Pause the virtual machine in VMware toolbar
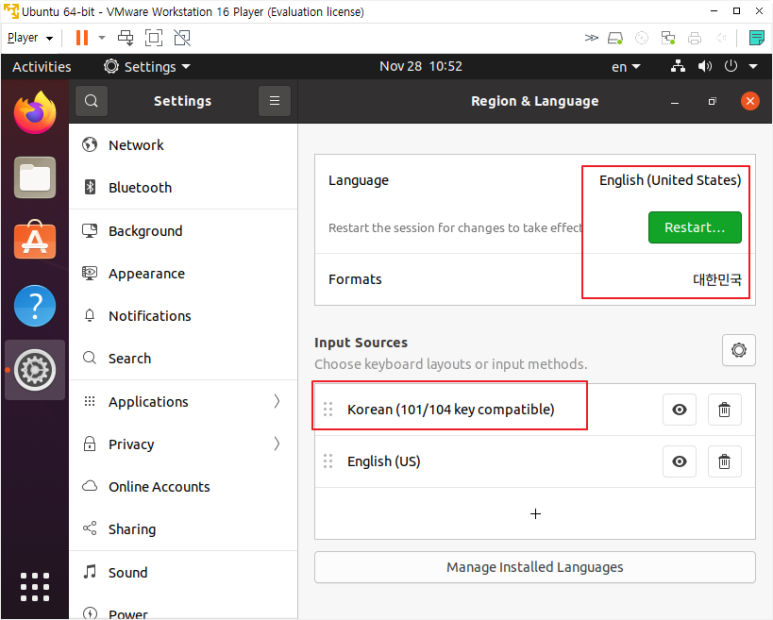This screenshot has width=773, height=620. tap(82, 37)
